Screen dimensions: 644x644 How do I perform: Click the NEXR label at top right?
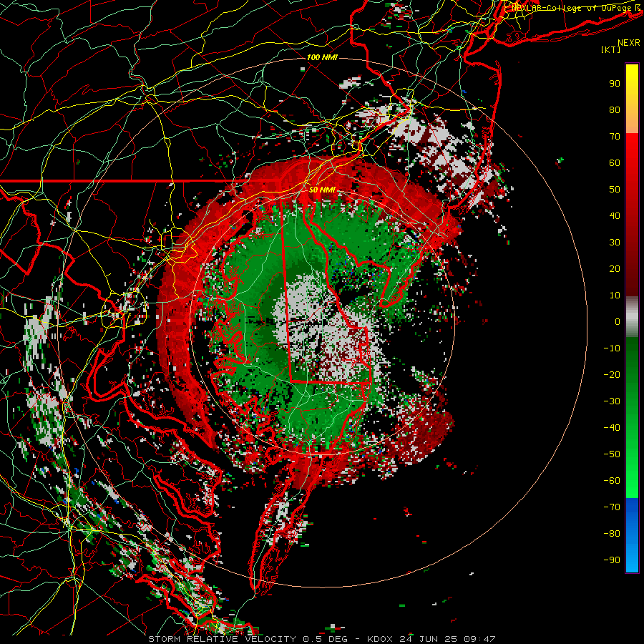(x=629, y=43)
